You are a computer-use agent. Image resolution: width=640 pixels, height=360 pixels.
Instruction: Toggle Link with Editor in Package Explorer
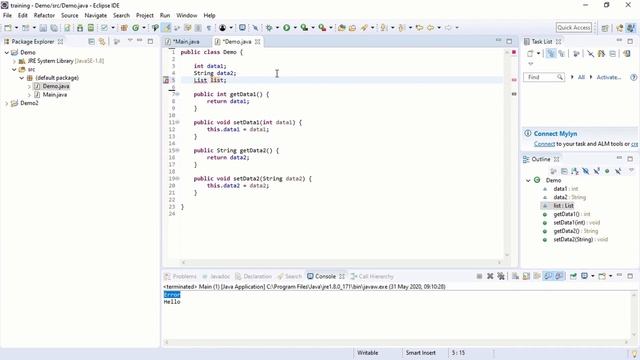point(102,42)
